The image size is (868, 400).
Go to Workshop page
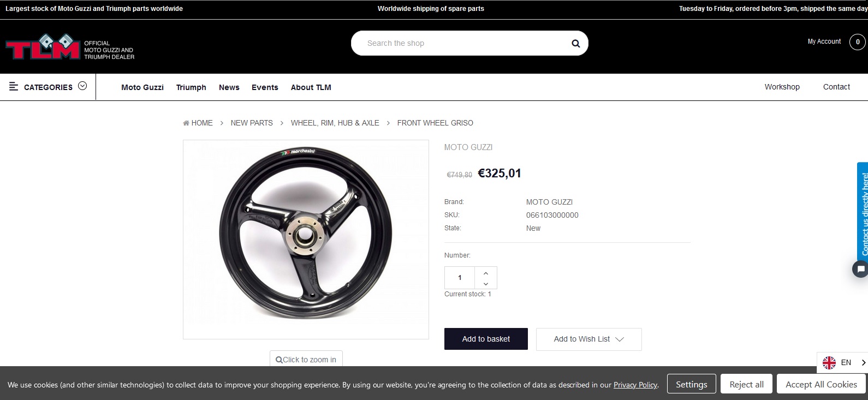(x=782, y=87)
